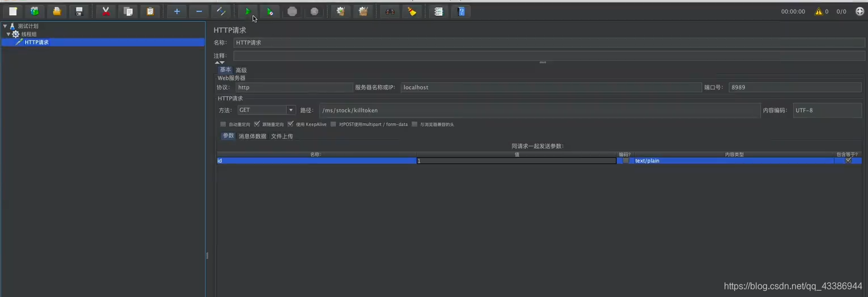Switch to the 高级 tab
The width and height of the screenshot is (868, 297).
(x=241, y=70)
